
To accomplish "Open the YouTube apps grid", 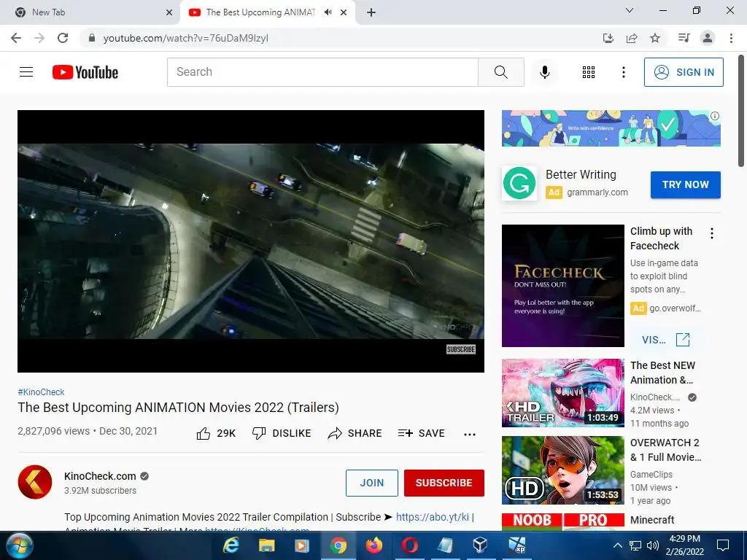I will coord(589,72).
